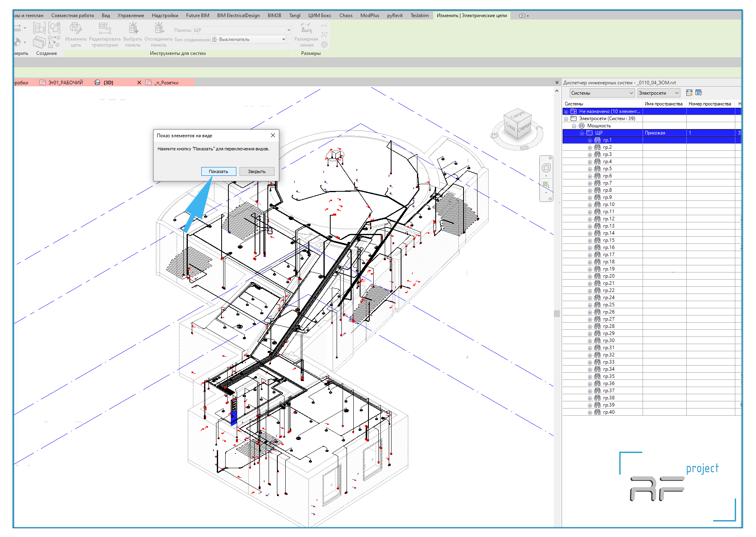Click the zoom region icon in navigation bar
Screen dimensions: 756x537
point(546,185)
